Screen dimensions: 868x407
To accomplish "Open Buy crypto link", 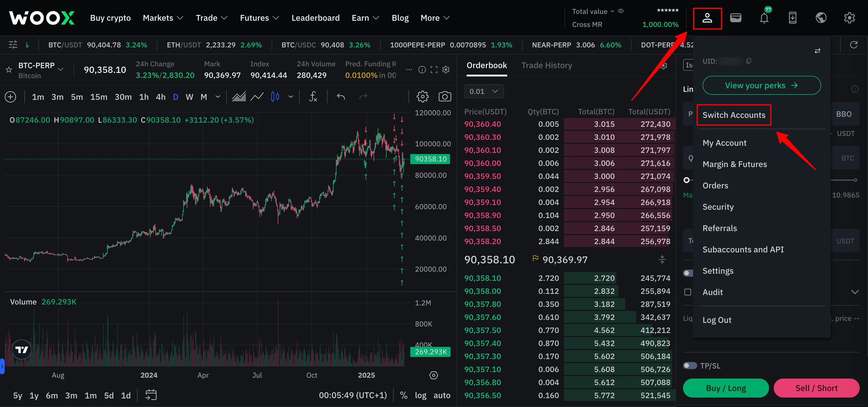I will [110, 18].
